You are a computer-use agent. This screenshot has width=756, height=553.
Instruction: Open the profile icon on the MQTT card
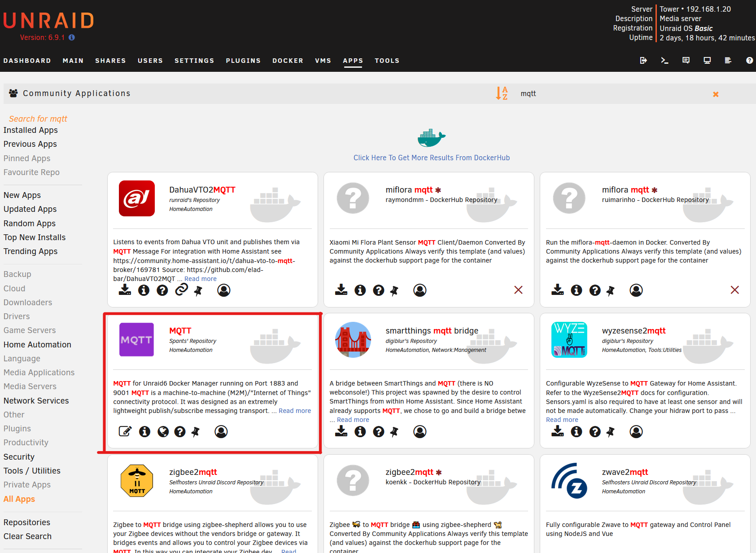tap(221, 431)
